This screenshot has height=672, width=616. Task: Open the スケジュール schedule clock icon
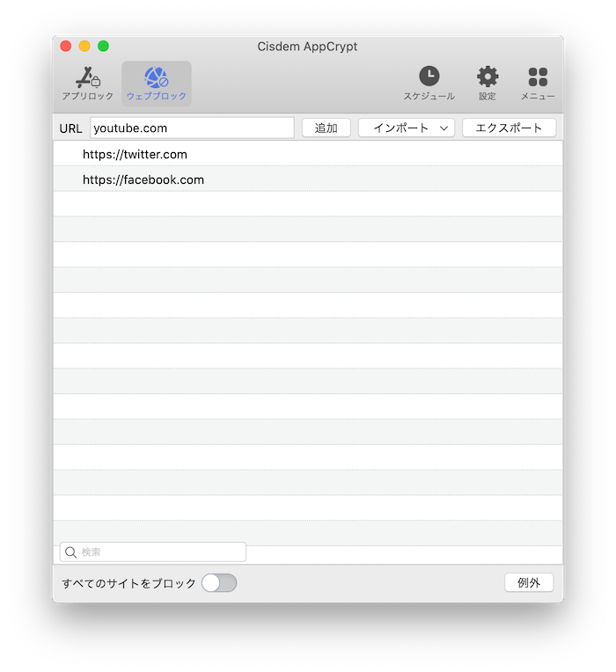click(429, 77)
